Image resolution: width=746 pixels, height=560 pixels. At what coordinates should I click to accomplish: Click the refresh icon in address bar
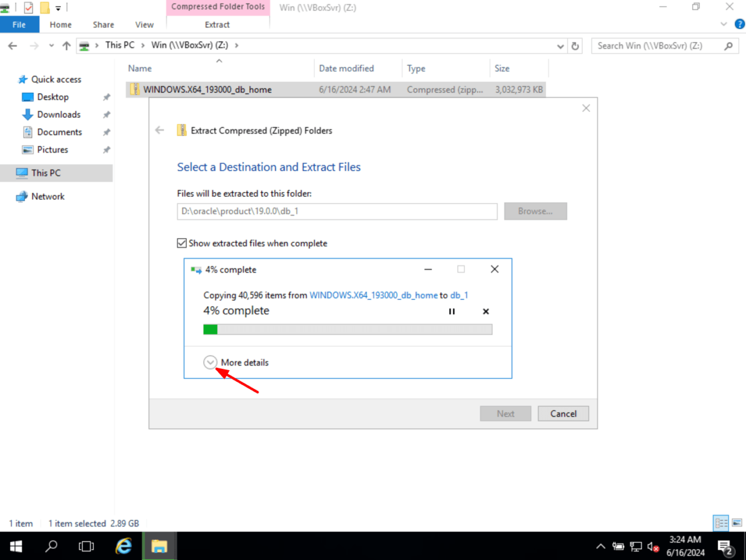(x=575, y=46)
